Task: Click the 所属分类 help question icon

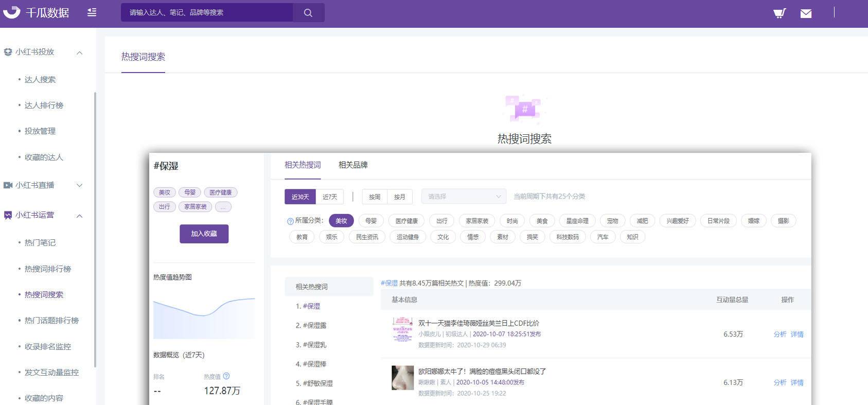Action: tap(290, 221)
